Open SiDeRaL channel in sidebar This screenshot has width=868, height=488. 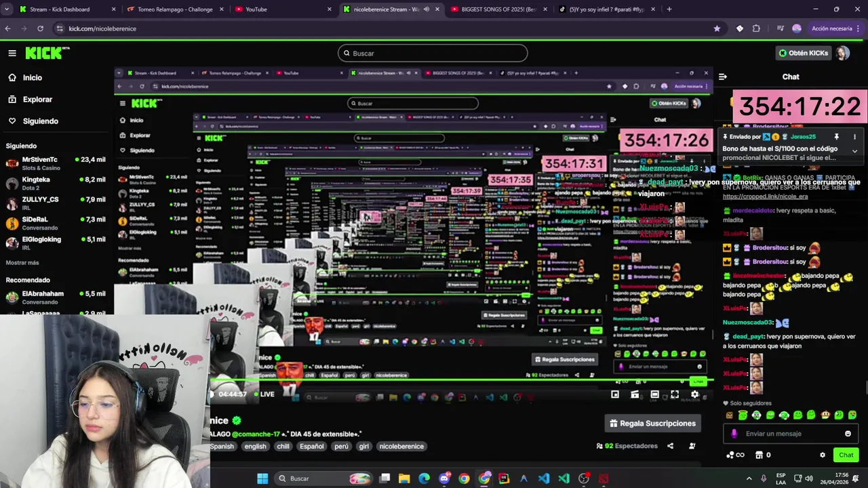coord(56,223)
